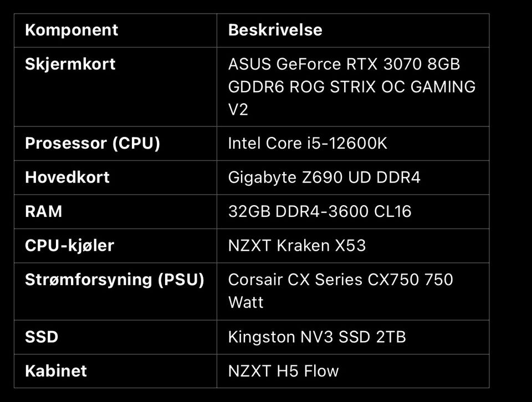532x402 pixels.
Task: Click Kingston NV3 SSD 2TB cell
Action: [317, 337]
